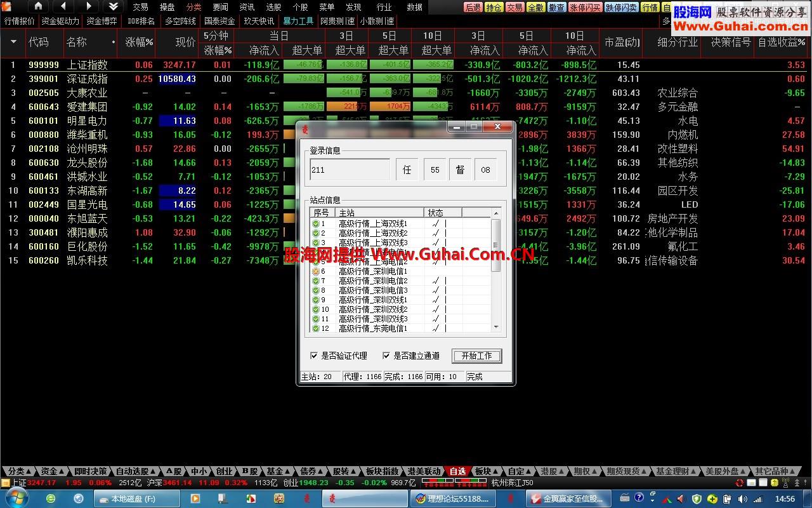
Task: Click the 后退 button
Action: [x=473, y=7]
